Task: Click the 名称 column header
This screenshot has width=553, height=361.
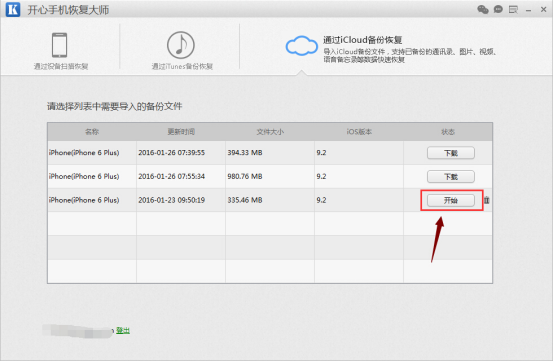Action: (x=92, y=131)
